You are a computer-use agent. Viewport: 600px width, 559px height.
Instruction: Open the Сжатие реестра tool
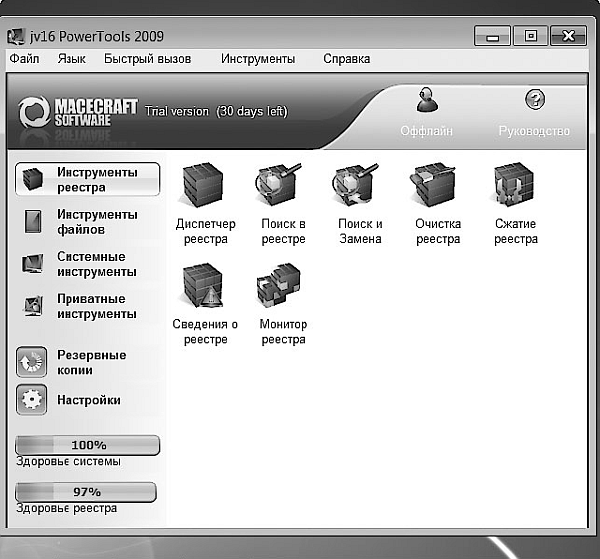515,187
